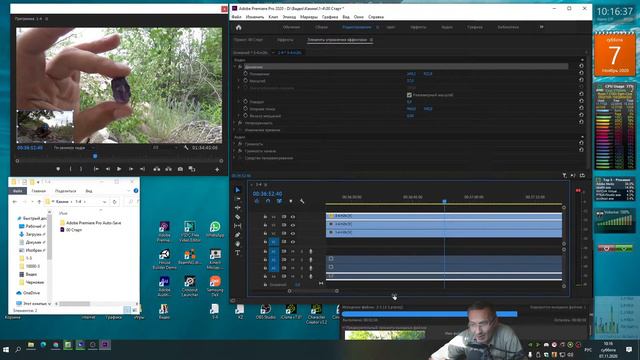Open the Клип menu
640x360 pixels.
(x=273, y=17)
